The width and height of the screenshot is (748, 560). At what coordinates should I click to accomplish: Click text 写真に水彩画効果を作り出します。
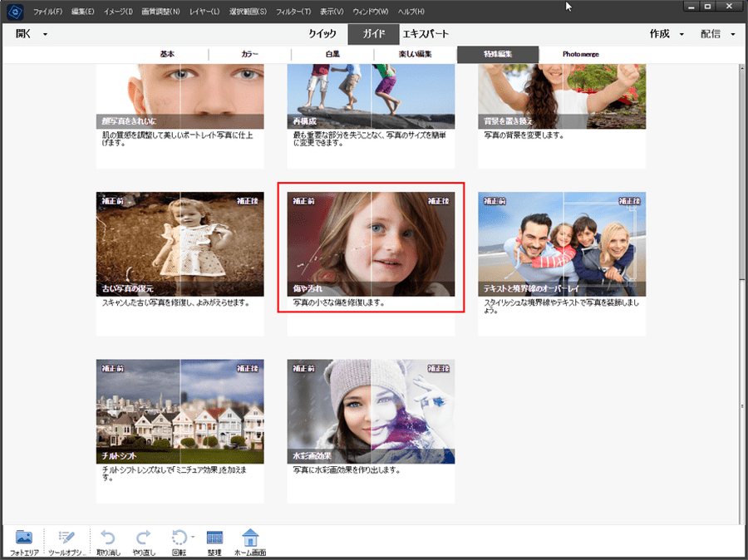click(x=347, y=470)
